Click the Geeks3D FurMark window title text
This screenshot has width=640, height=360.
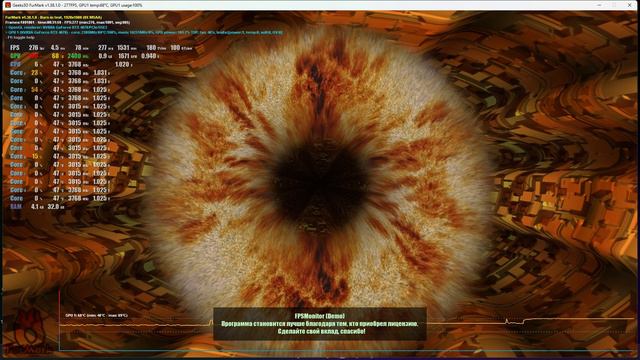pyautogui.click(x=77, y=5)
